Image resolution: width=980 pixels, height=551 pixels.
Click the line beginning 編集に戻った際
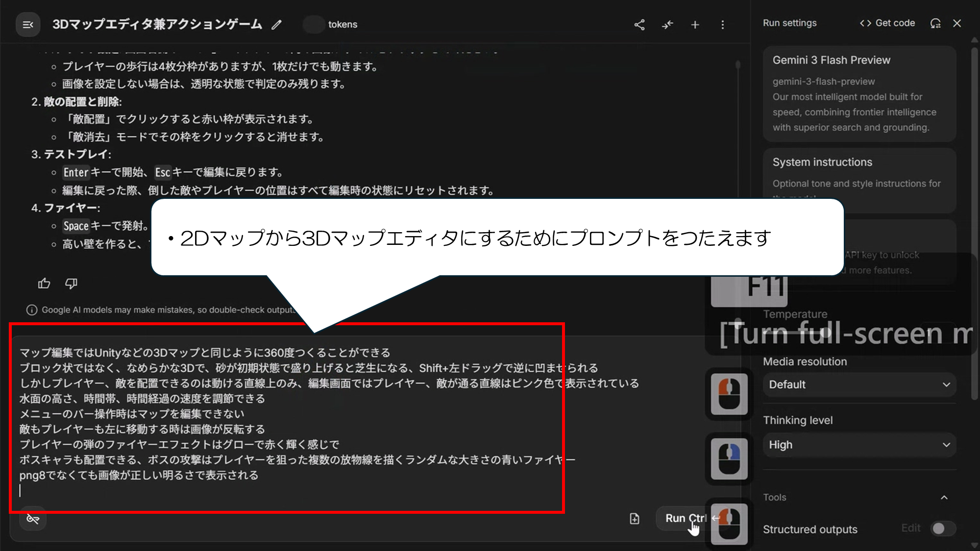coord(278,191)
